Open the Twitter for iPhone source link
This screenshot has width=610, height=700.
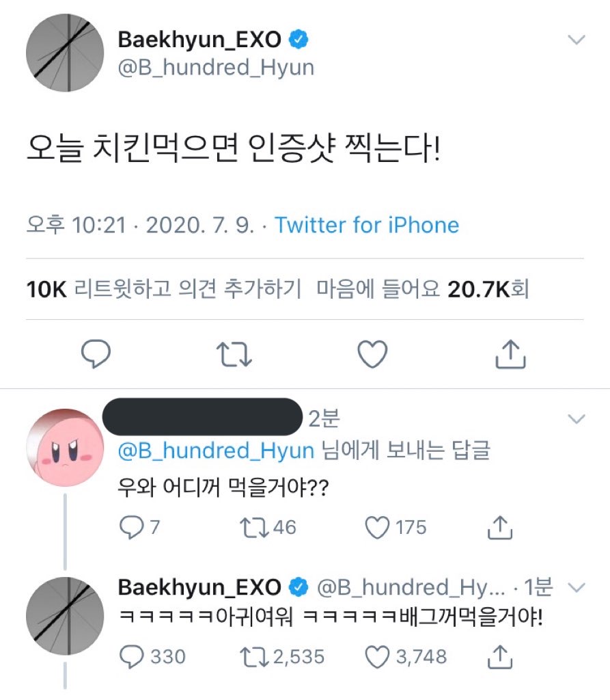pos(365,226)
